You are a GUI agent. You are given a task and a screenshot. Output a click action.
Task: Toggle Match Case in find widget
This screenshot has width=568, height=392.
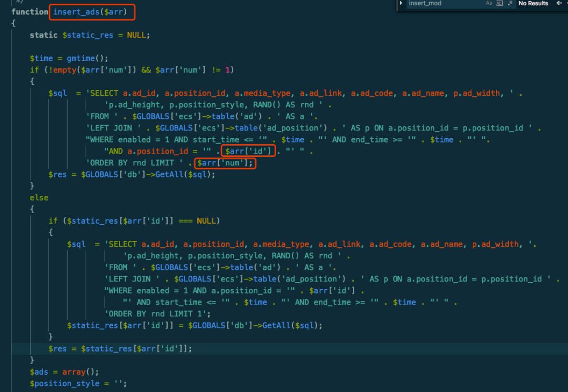click(489, 3)
